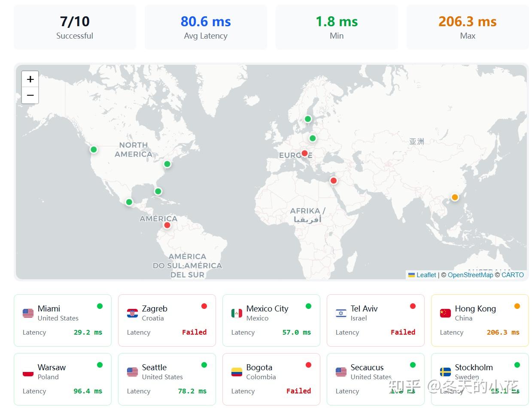532x408 pixels.
Task: Click the Bogota city name
Action: (259, 367)
